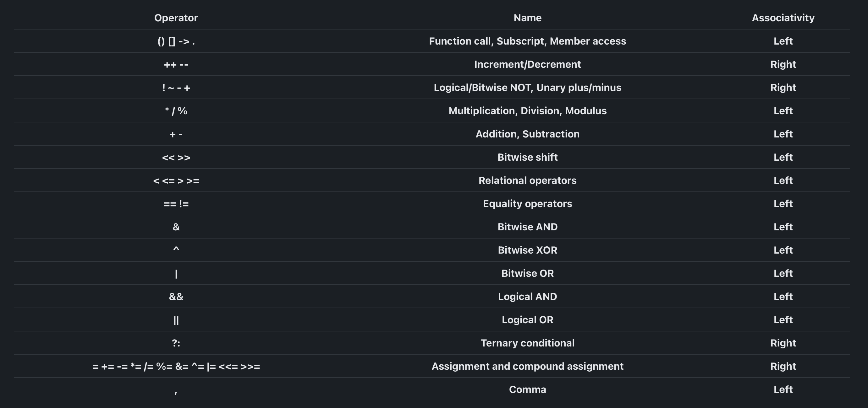Select the << >> operator cell
This screenshot has width=868, height=408.
(176, 157)
